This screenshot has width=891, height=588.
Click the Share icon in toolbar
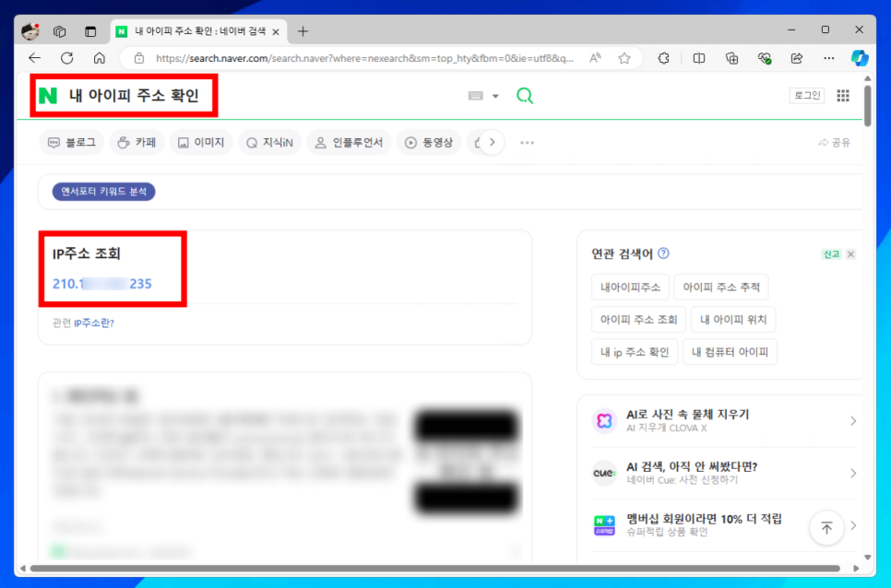click(x=797, y=58)
